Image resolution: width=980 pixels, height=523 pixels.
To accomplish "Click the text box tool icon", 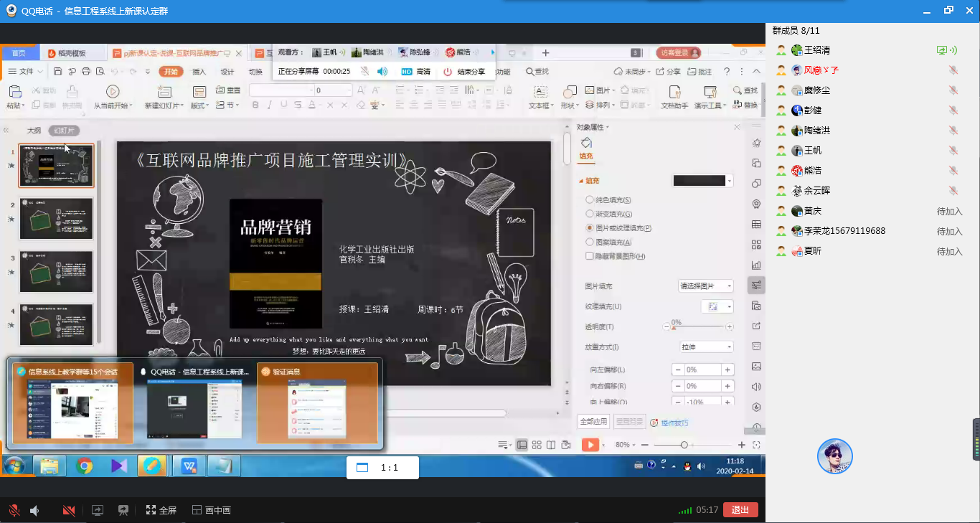I will 540,92.
